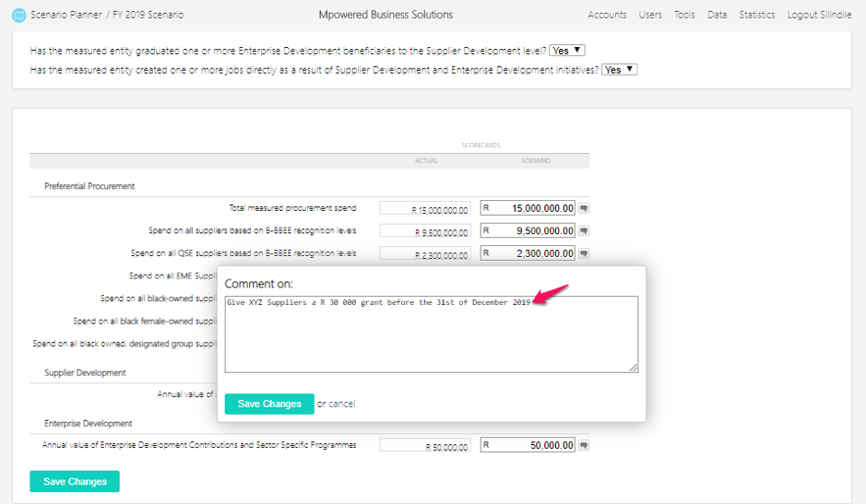Viewport: 866px width, 504px height.
Task: Click the Preferential Procurement section heading
Action: click(x=89, y=186)
